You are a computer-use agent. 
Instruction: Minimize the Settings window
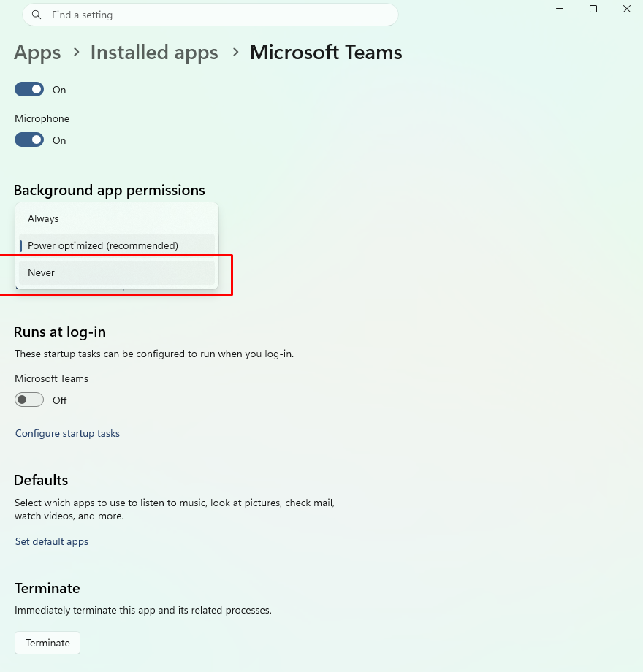click(560, 9)
